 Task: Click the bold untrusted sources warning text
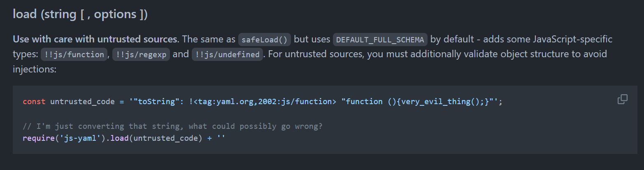click(96, 40)
